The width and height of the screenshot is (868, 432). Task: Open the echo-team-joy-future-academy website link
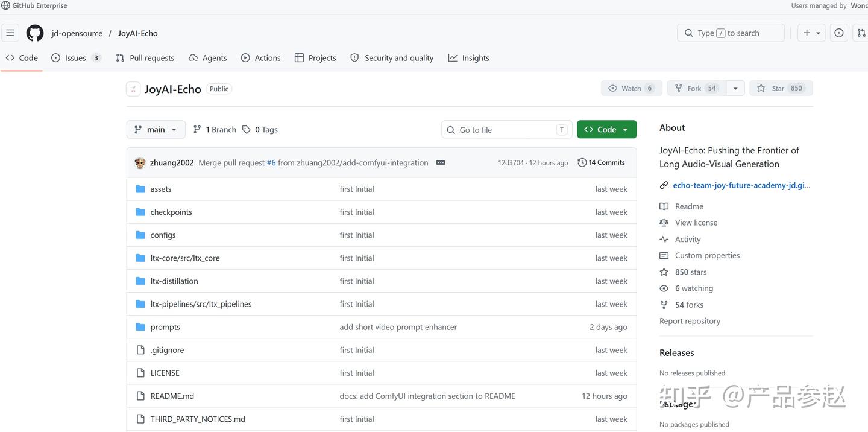(741, 185)
